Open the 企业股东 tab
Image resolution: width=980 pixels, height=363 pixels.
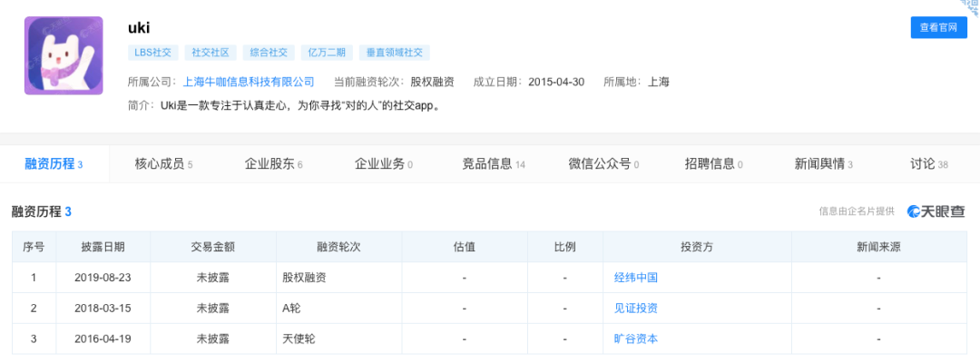(x=274, y=164)
